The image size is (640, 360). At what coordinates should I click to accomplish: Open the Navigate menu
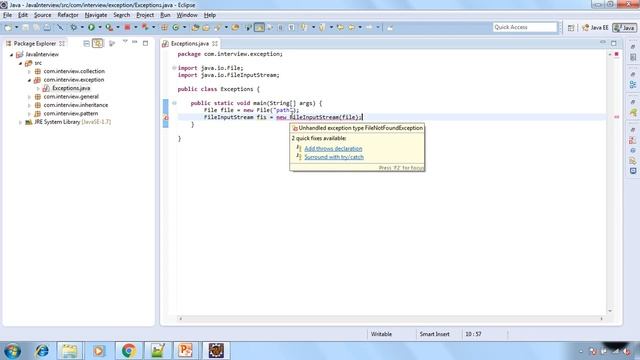96,15
